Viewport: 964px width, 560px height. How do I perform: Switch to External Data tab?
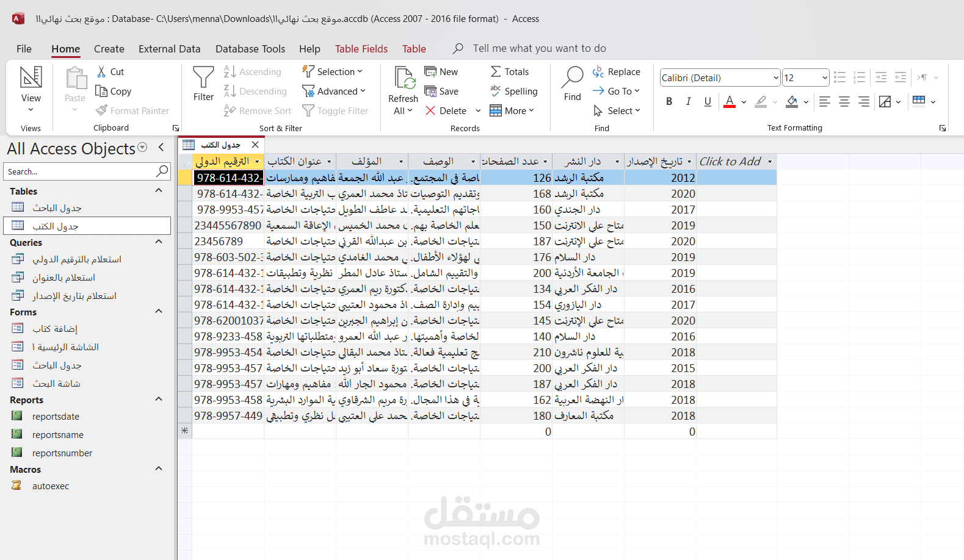click(x=170, y=49)
